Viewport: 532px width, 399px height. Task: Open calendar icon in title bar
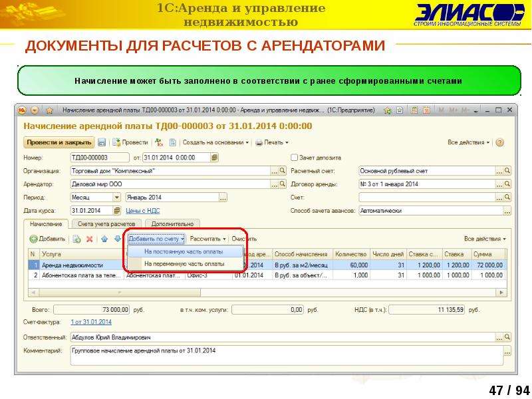[426, 110]
